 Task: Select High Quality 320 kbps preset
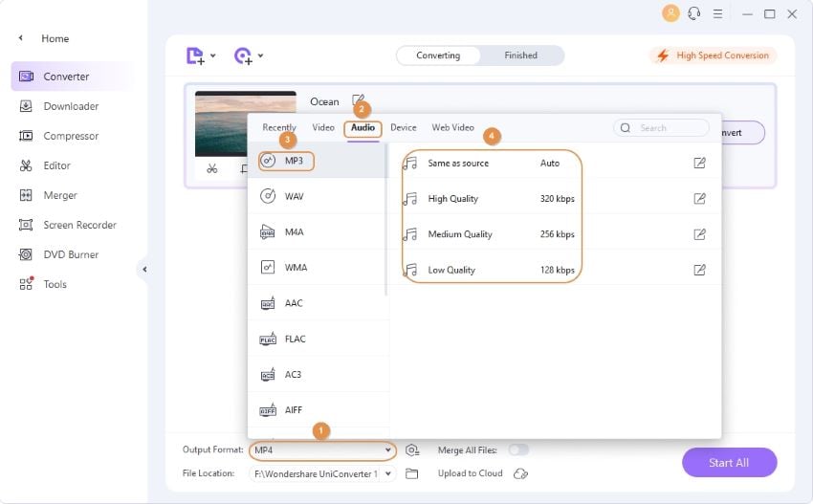(x=555, y=199)
